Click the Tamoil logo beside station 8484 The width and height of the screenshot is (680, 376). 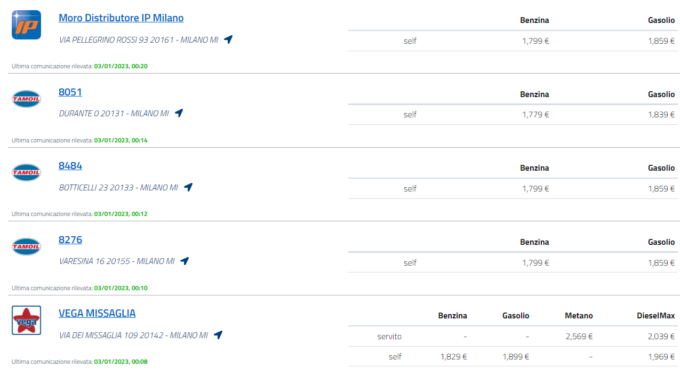pyautogui.click(x=26, y=173)
